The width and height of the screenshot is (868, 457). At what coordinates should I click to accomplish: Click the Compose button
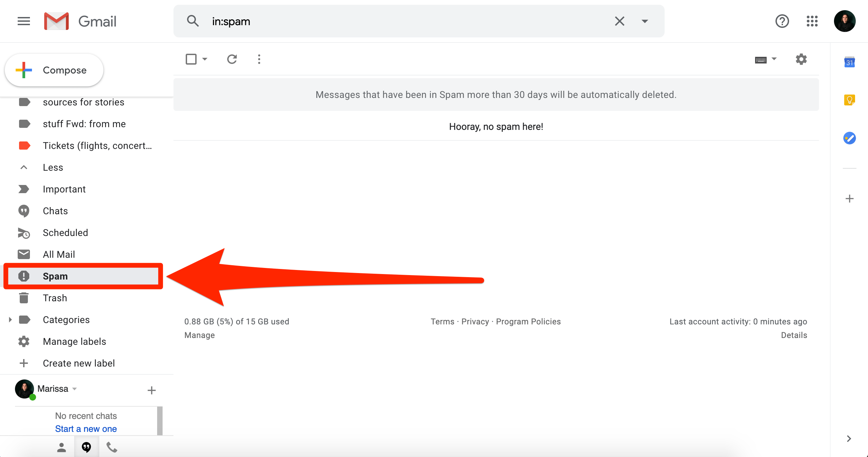(54, 70)
